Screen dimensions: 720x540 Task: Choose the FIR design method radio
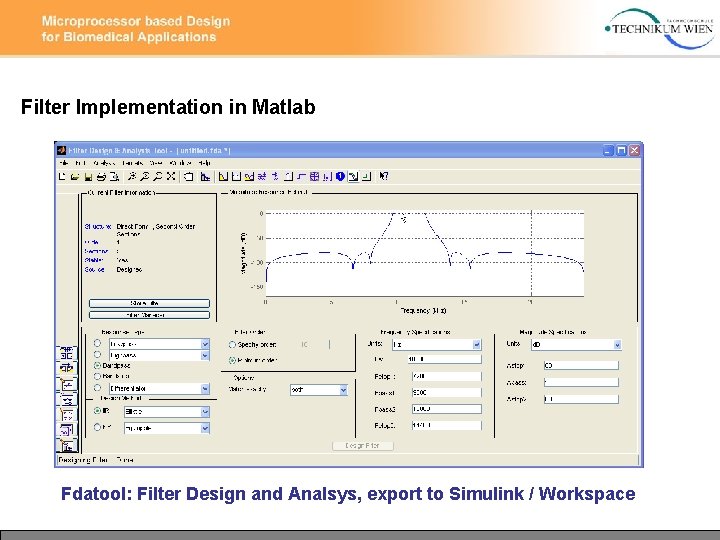click(x=97, y=427)
